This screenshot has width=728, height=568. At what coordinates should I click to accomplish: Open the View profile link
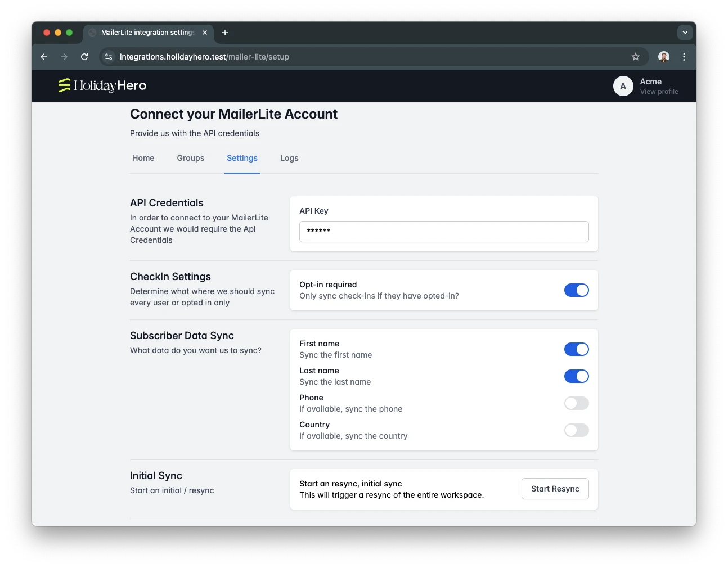659,92
